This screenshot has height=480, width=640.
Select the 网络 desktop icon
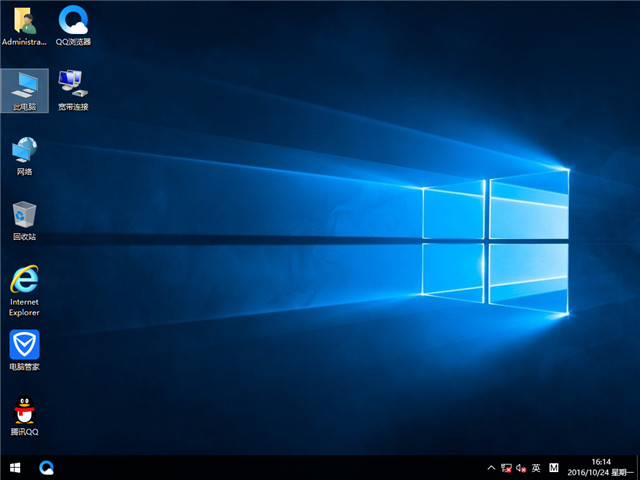coord(25,154)
